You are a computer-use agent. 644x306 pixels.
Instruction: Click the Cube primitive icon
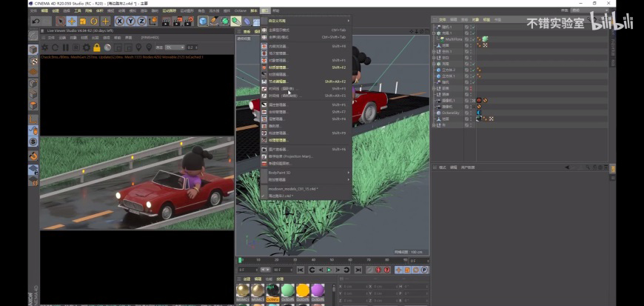pyautogui.click(x=203, y=21)
